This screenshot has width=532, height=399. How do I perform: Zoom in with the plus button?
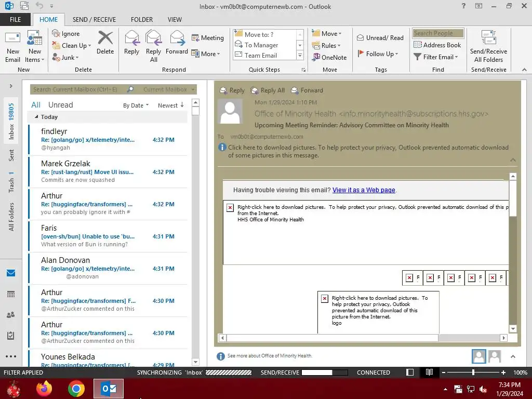click(x=503, y=372)
